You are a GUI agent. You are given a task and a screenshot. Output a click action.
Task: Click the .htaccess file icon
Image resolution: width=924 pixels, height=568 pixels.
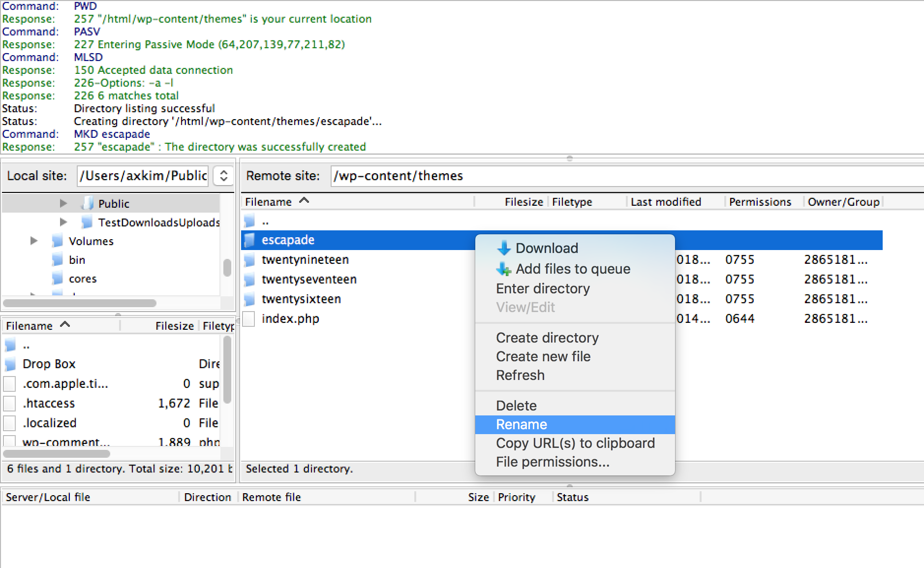coord(10,403)
